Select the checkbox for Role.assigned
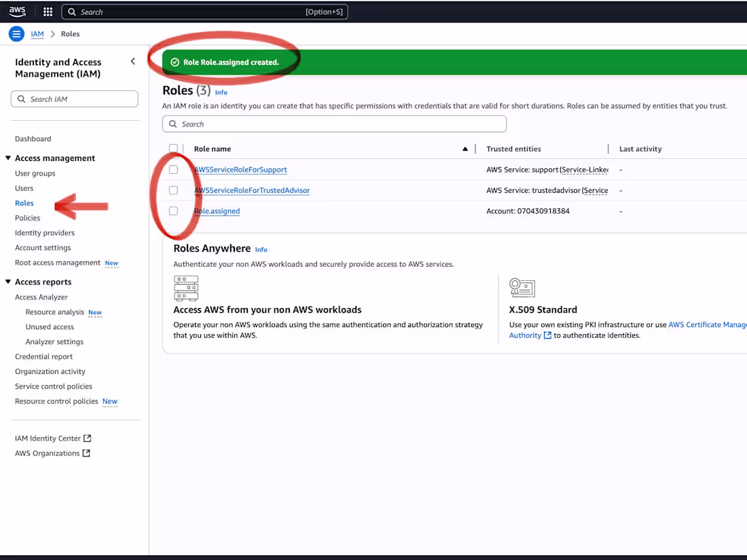The height and width of the screenshot is (560, 747). tap(173, 210)
